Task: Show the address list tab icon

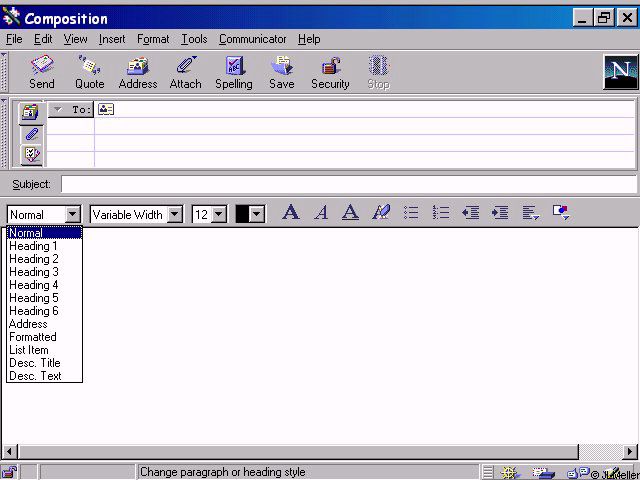Action: click(31, 113)
